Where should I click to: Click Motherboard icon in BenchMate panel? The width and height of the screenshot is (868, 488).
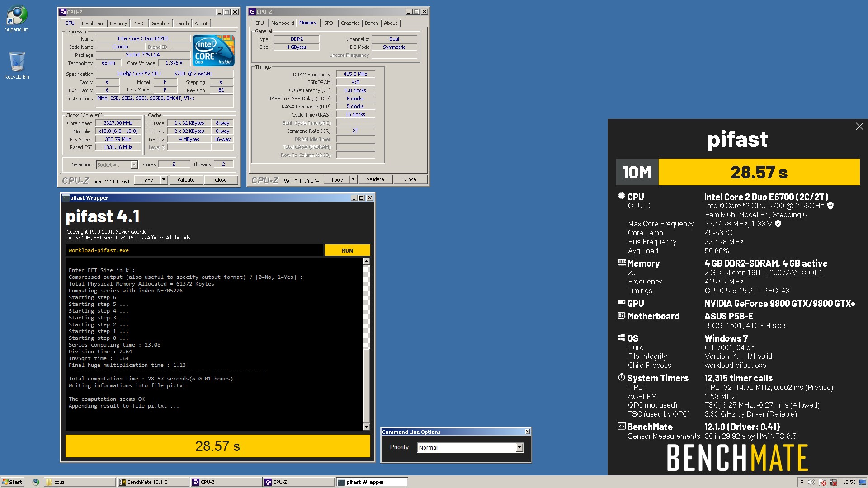622,315
